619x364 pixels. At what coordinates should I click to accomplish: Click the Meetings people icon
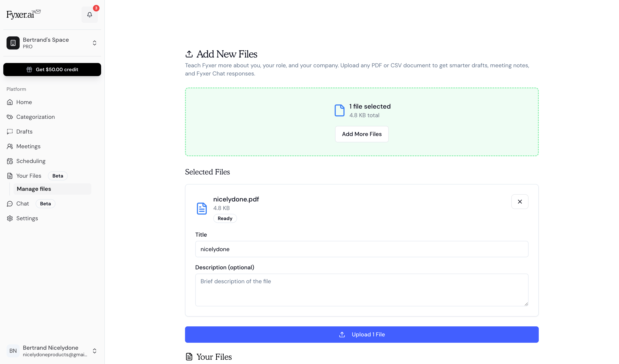click(x=10, y=146)
